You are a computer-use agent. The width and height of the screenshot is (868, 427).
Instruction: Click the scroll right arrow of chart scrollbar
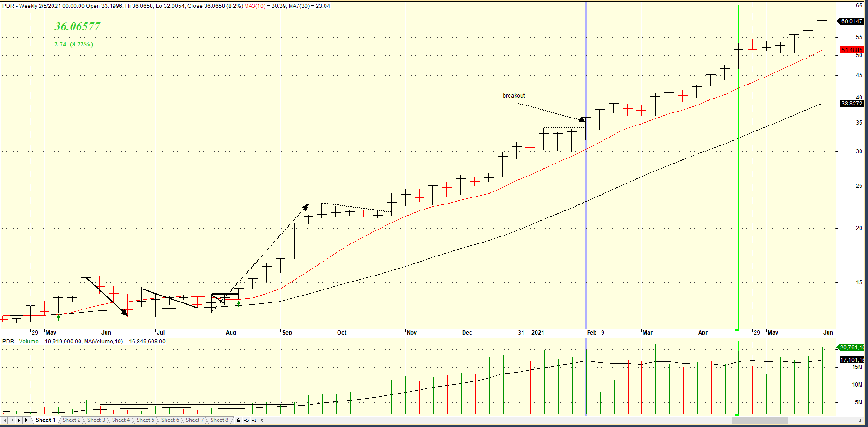tap(860, 420)
